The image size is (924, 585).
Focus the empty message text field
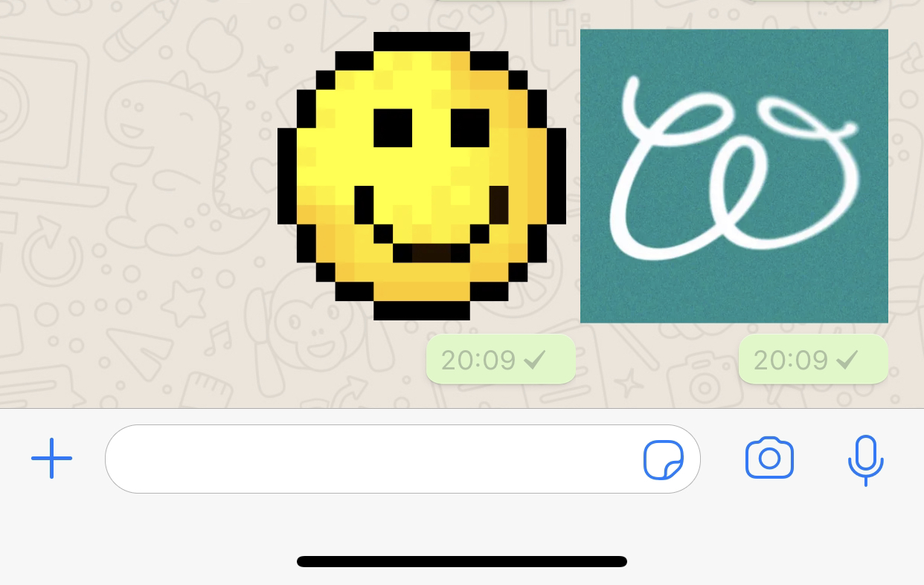[x=402, y=459]
